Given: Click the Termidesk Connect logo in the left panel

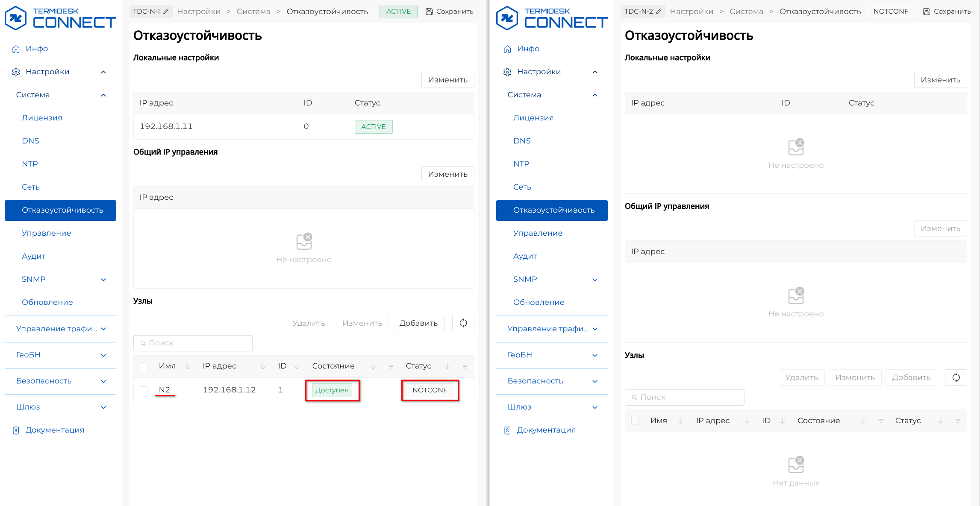Looking at the screenshot, I should [60, 18].
